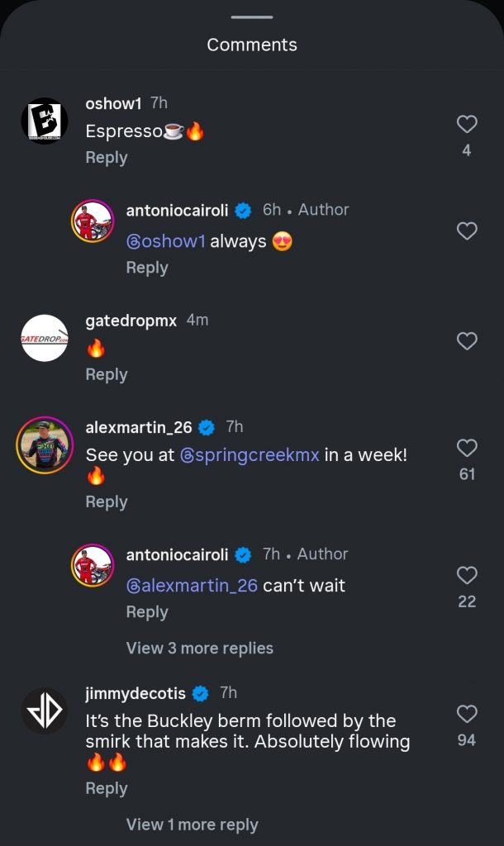The image size is (504, 846).
Task: Tap alexmartin_26's profile avatar
Action: [44, 445]
